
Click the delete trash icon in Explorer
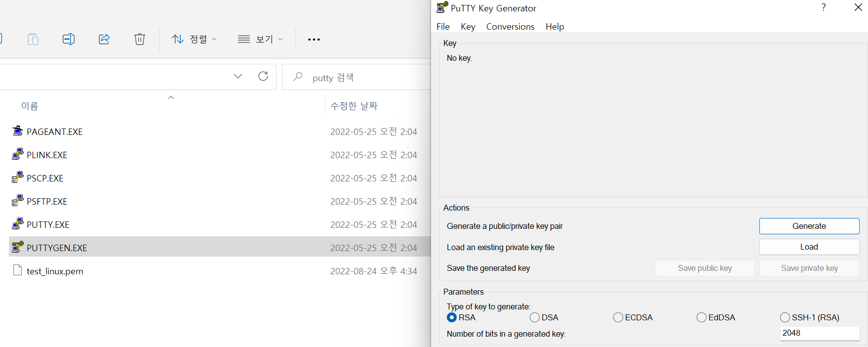point(140,39)
